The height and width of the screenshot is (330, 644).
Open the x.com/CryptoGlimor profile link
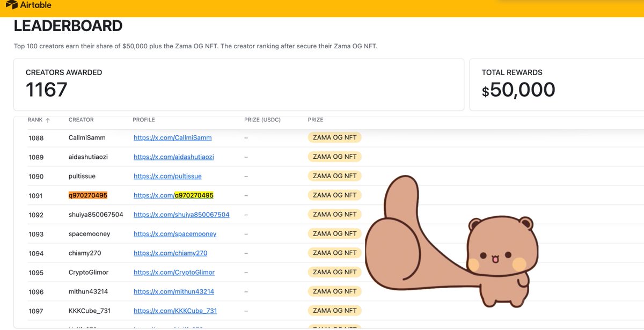(x=174, y=273)
